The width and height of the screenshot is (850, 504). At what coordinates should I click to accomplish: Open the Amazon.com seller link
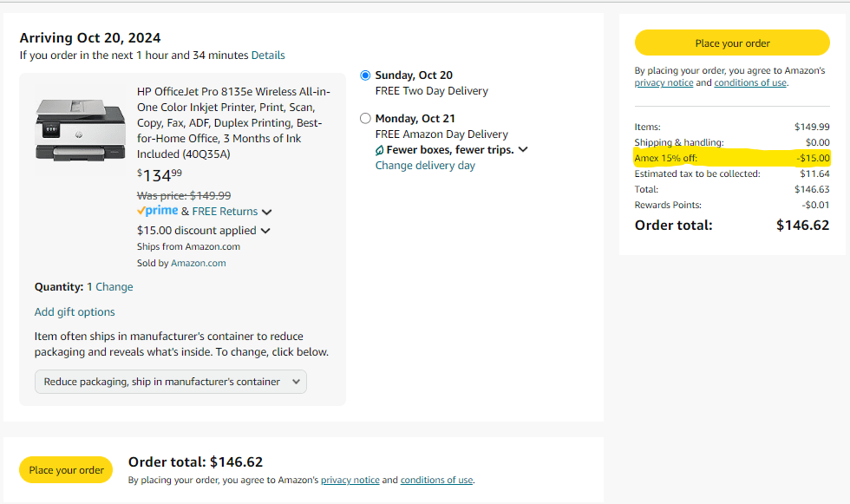click(x=199, y=263)
